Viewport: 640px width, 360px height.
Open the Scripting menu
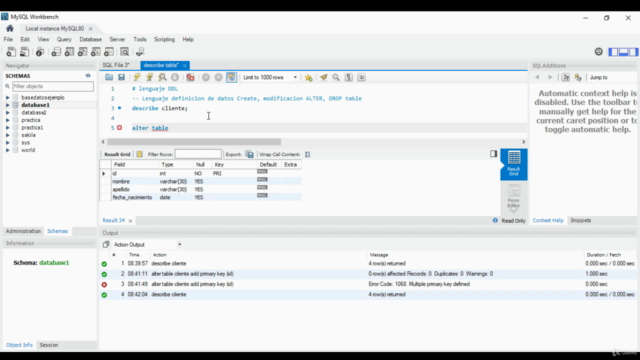pyautogui.click(x=164, y=40)
